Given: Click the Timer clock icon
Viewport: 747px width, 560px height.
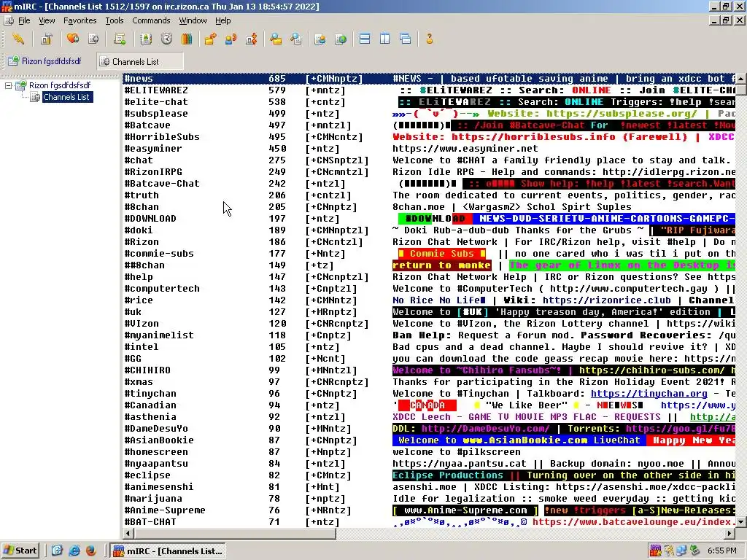Looking at the screenshot, I should coord(166,39).
